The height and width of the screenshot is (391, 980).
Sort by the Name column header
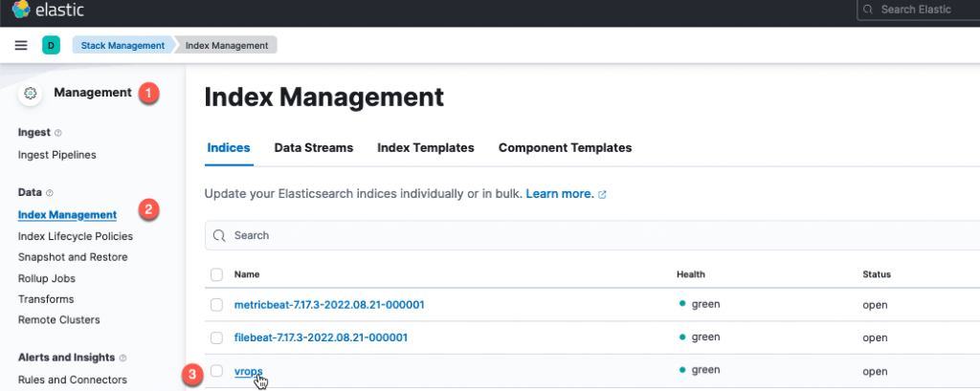click(x=247, y=274)
